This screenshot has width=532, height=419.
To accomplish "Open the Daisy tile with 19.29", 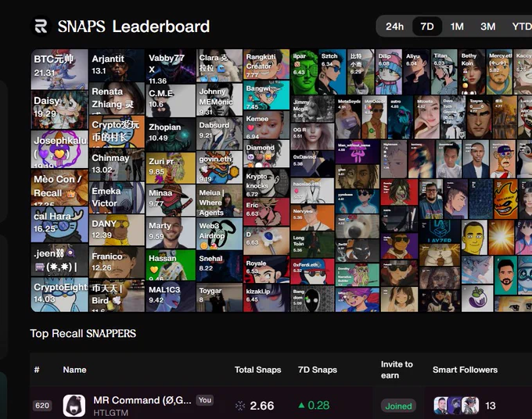I will 59,109.
